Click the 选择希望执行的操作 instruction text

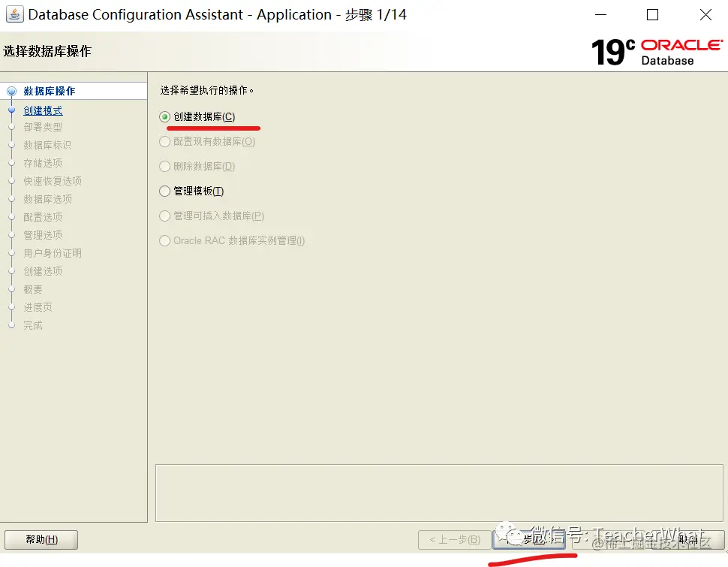(x=206, y=90)
